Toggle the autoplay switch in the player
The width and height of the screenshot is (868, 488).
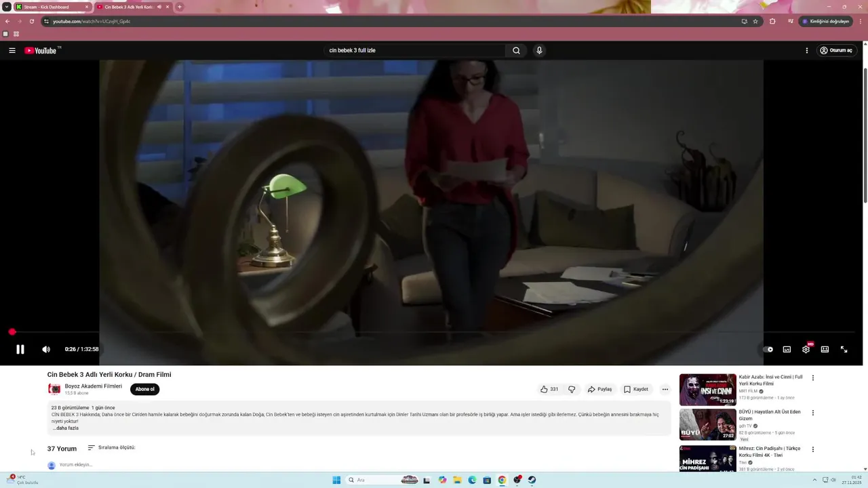pyautogui.click(x=768, y=349)
